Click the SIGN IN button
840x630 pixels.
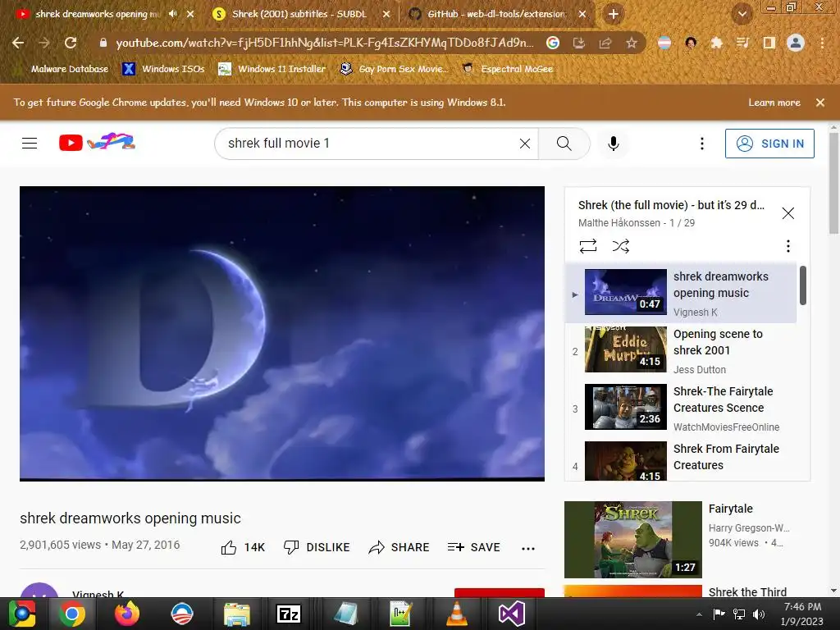coord(769,144)
